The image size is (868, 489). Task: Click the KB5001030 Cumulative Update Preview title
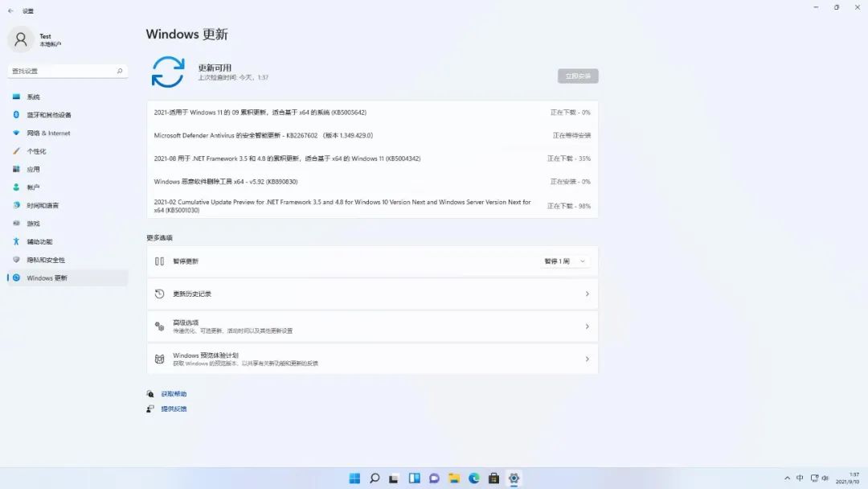(342, 206)
